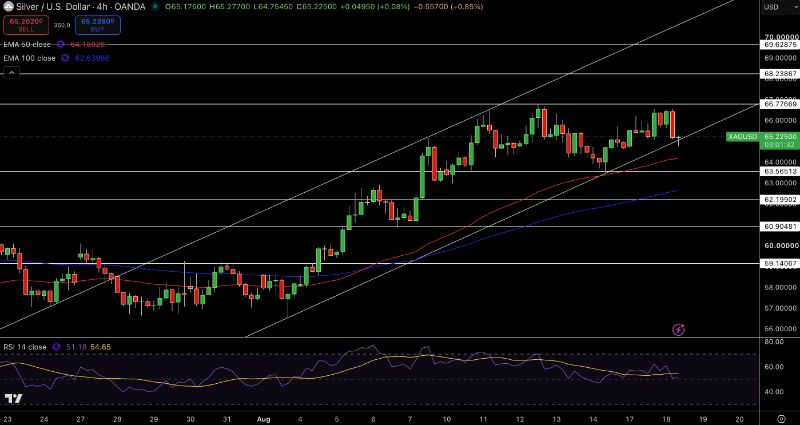
Task: Click the purple lightning bolt icon
Action: tap(678, 330)
